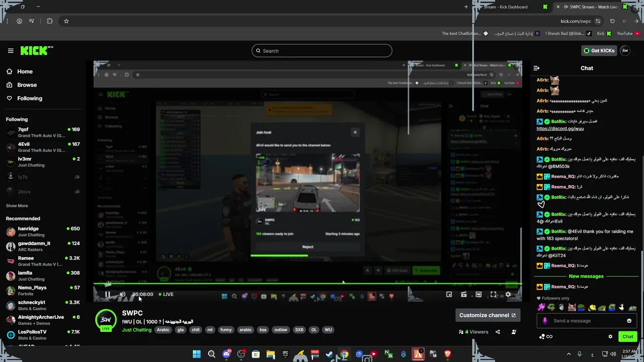Open AlmightyArcherLive recommended channel
The image size is (644, 362).
[43, 320]
